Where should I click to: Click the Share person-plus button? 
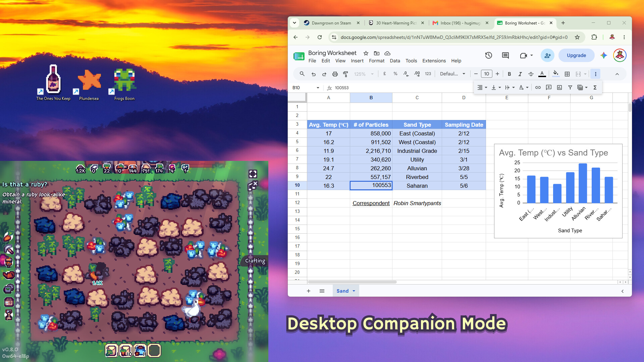(547, 55)
